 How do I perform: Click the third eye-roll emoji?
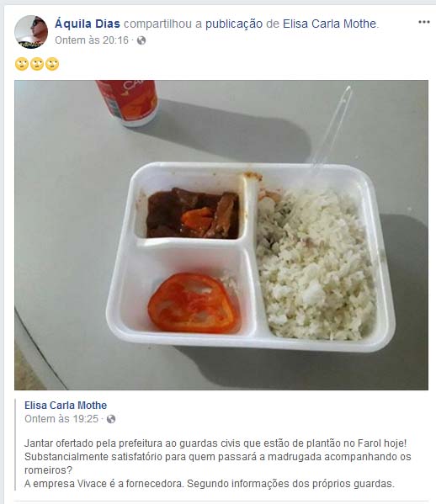coord(52,64)
